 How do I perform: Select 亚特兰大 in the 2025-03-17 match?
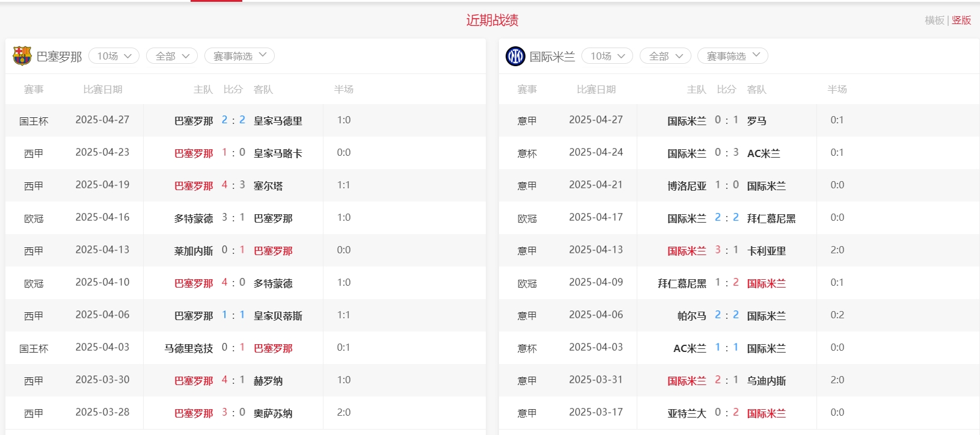pos(687,413)
